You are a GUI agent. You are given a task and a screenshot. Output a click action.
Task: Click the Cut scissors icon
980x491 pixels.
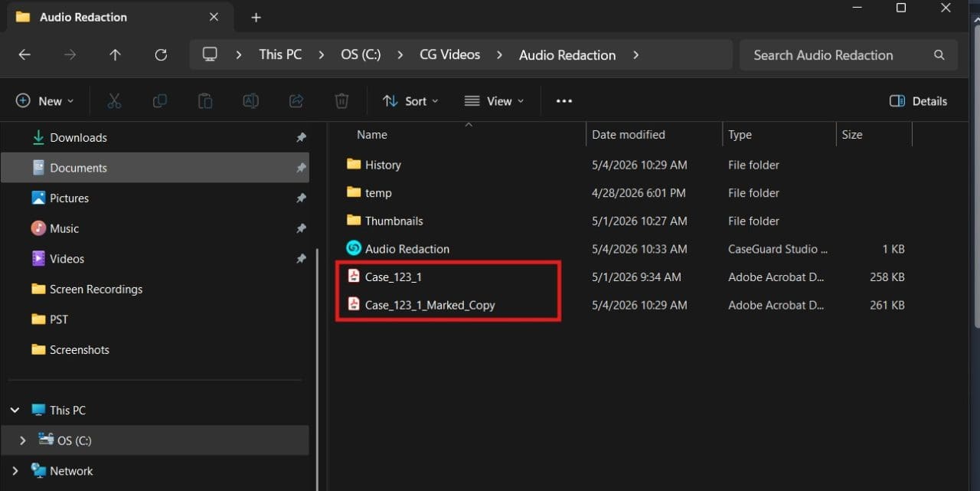114,101
